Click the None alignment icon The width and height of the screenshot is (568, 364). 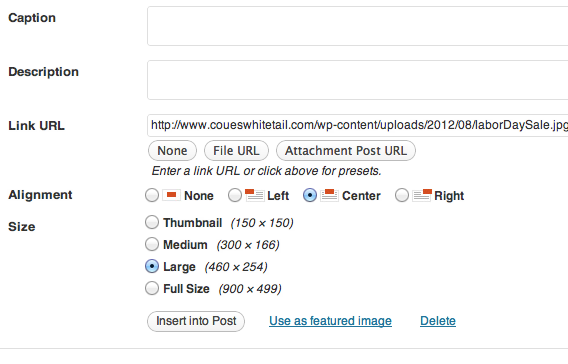tap(171, 195)
